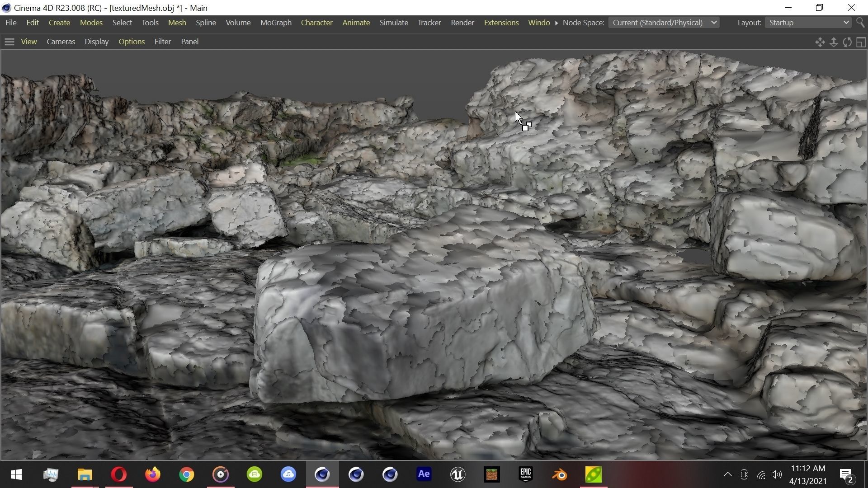Open the Window menu

(539, 23)
